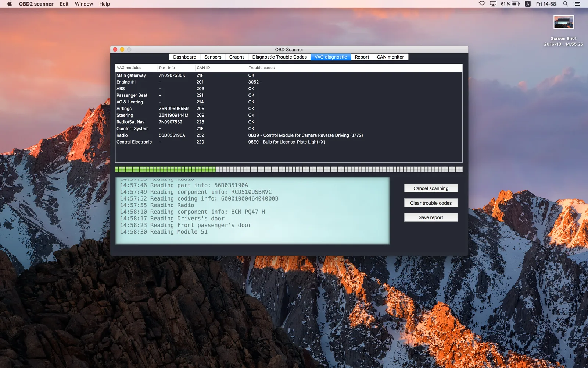Open the Notification Center icon
This screenshot has height=368, width=588.
[x=577, y=4]
